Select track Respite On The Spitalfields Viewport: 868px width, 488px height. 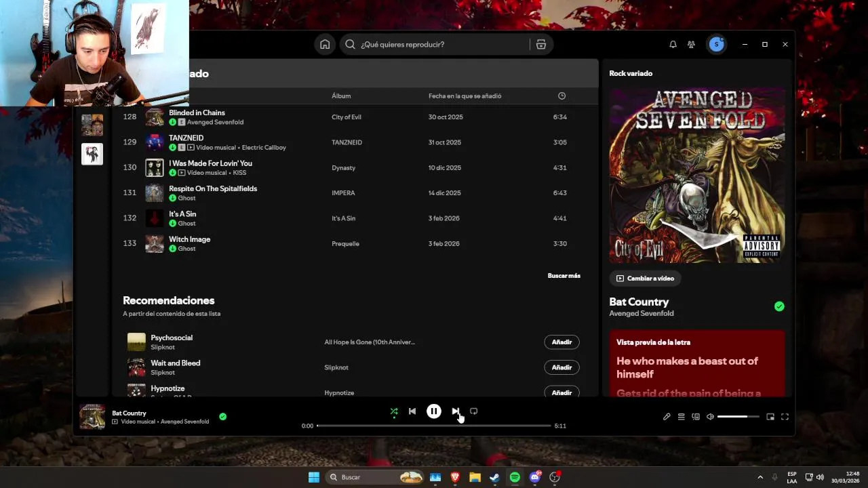click(213, 188)
